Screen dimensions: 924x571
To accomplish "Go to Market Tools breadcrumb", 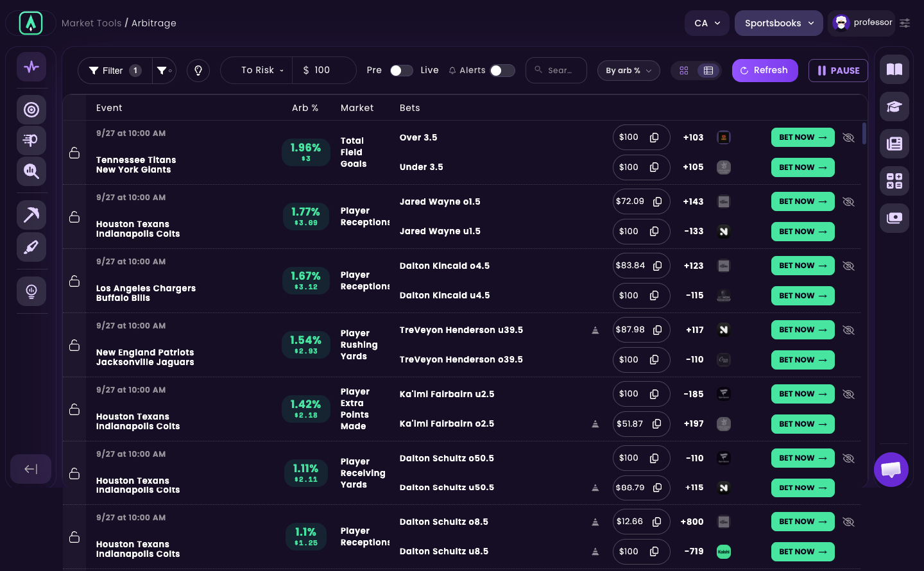I will point(92,23).
